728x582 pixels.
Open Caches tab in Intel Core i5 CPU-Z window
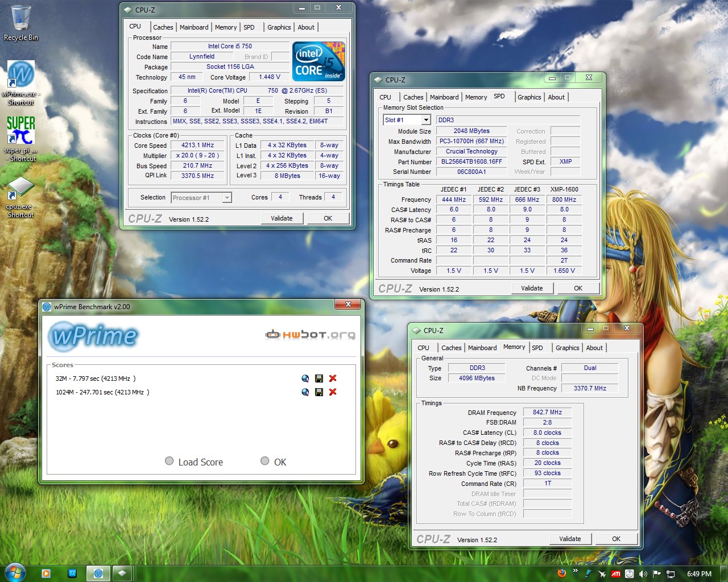(x=163, y=27)
